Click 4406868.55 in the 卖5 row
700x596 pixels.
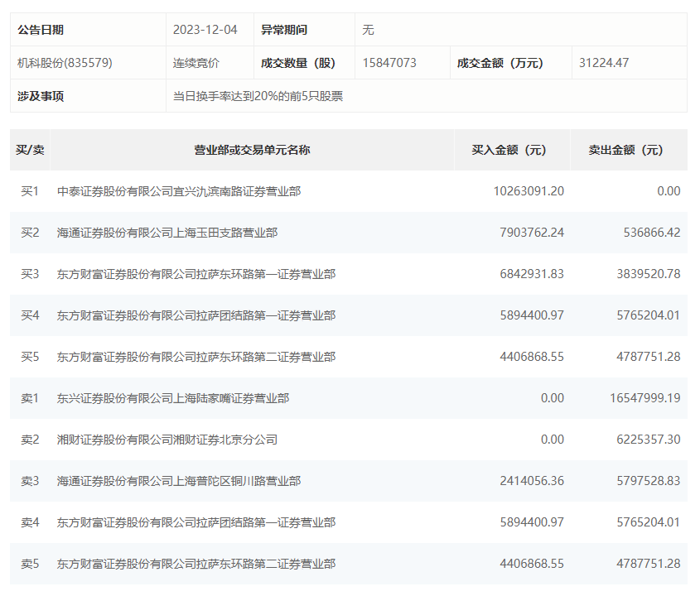[x=532, y=564]
